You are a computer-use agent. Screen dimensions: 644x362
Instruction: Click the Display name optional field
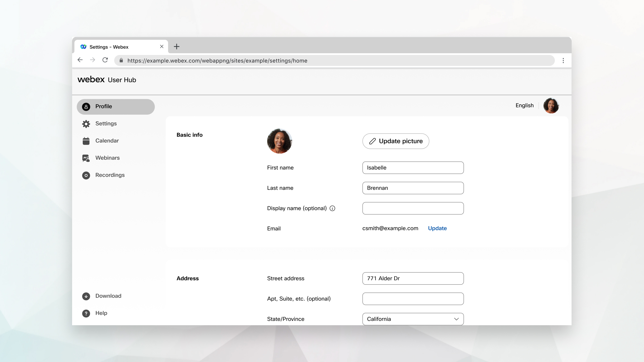[x=413, y=208]
